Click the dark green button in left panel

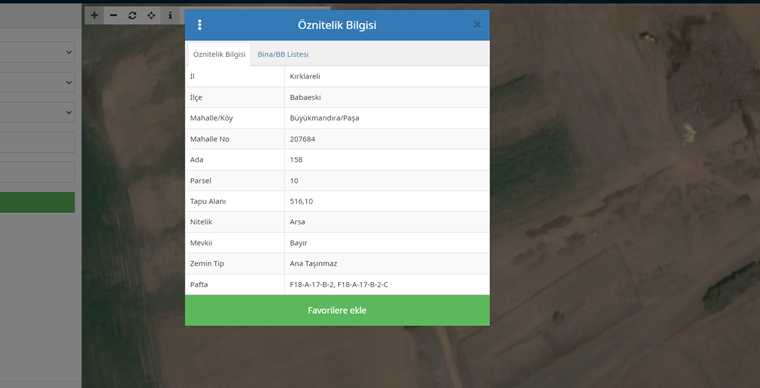(37, 202)
